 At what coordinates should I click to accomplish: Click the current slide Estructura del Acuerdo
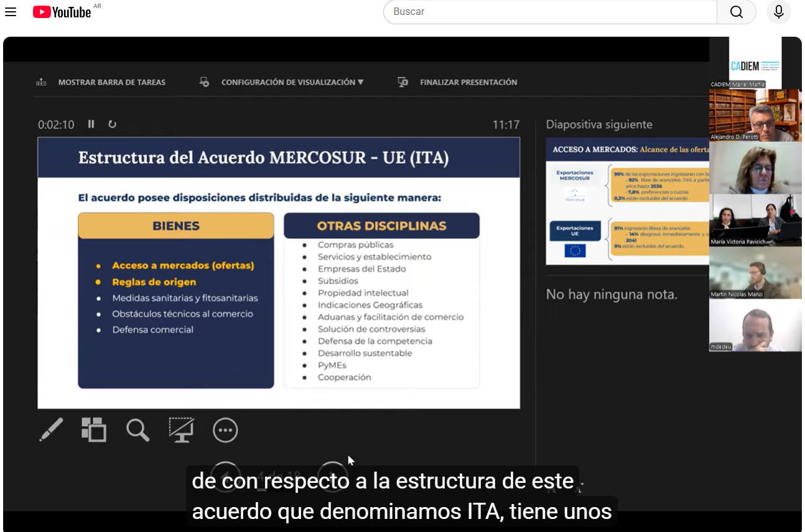tap(279, 273)
